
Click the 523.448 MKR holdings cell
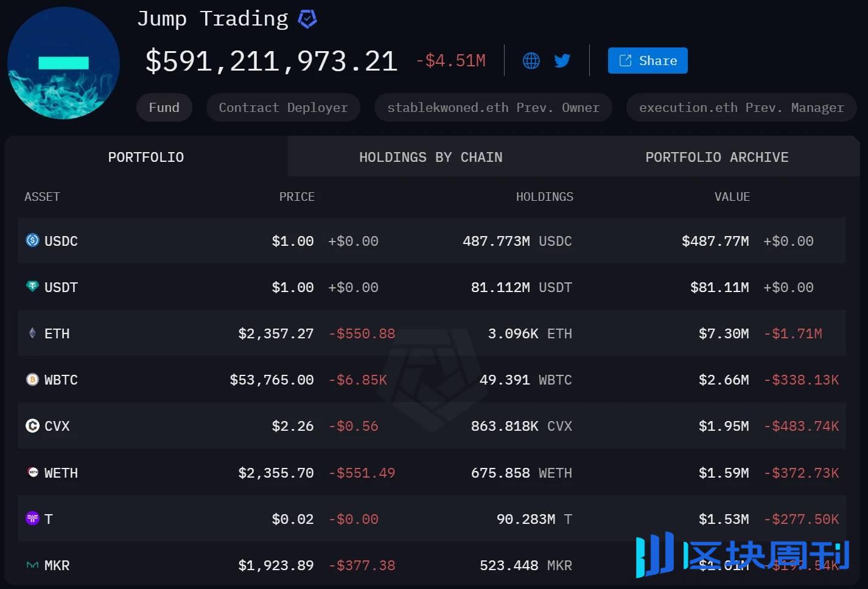tap(526, 565)
